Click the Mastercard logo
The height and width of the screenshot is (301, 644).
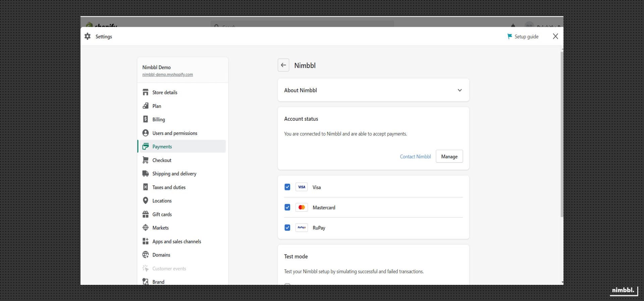(302, 207)
